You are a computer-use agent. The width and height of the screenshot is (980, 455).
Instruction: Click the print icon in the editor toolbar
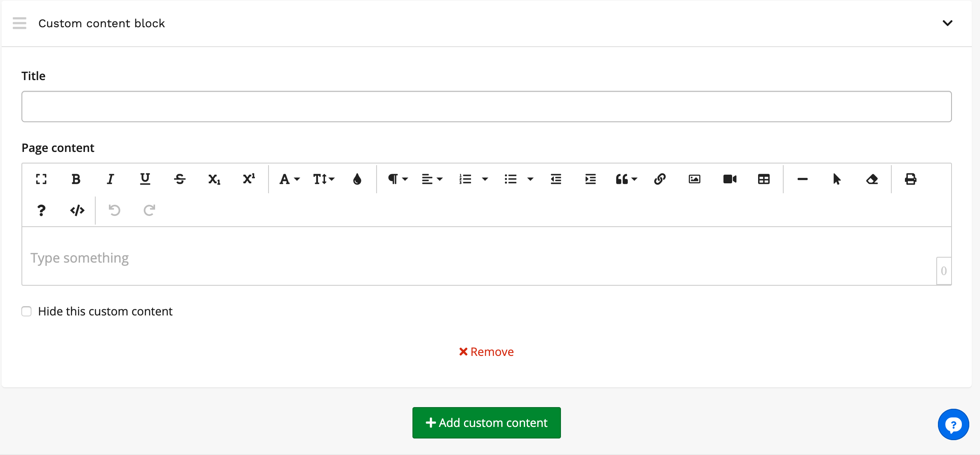910,179
